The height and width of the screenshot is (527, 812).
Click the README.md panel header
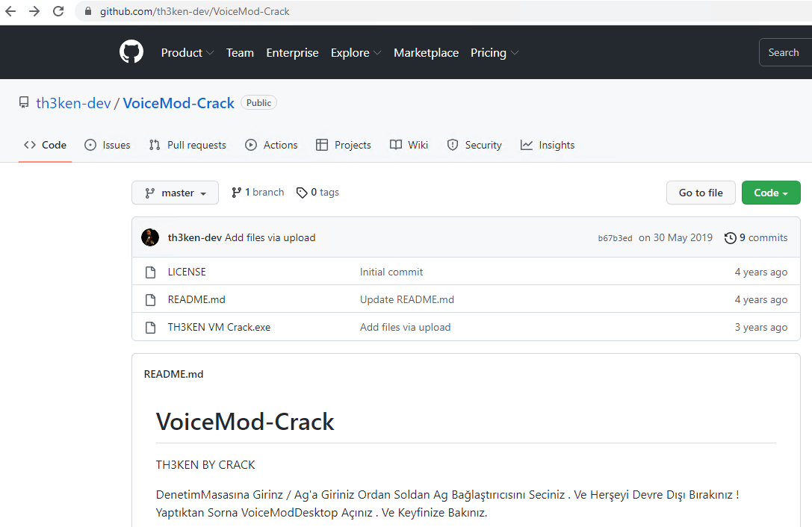tap(173, 374)
